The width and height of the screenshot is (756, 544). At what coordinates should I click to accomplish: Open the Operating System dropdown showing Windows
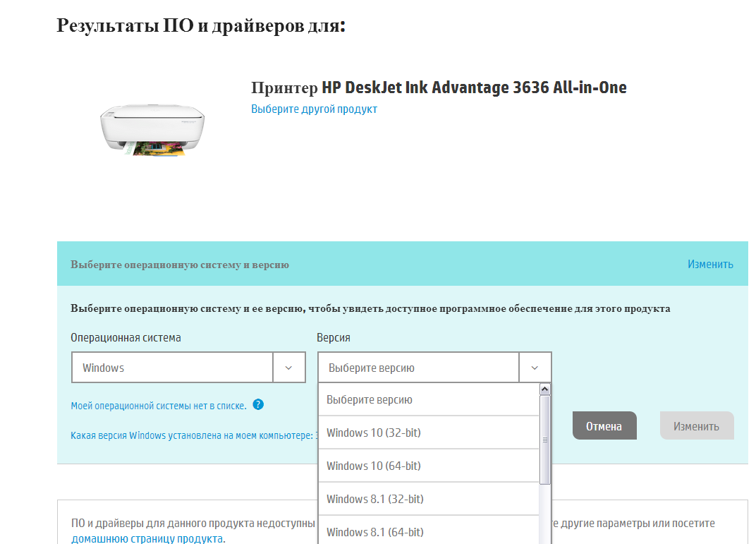tap(188, 368)
